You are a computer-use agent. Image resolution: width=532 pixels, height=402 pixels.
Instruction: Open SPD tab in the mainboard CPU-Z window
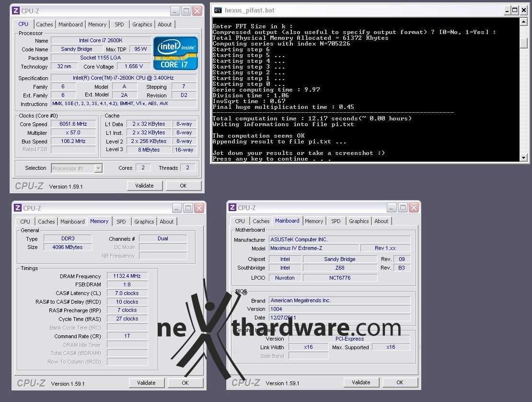[336, 221]
